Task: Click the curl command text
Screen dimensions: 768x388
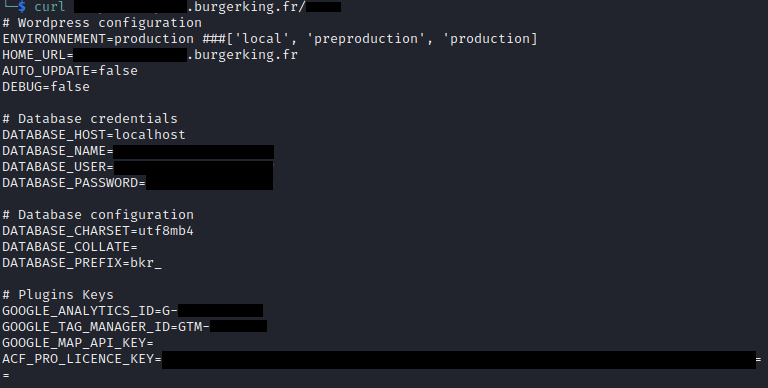Action: pyautogui.click(x=49, y=7)
